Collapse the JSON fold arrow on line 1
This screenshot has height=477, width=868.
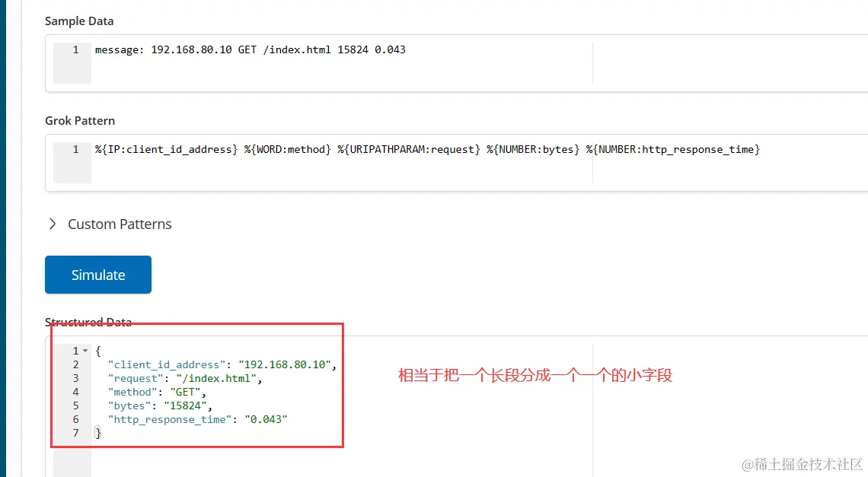point(85,351)
